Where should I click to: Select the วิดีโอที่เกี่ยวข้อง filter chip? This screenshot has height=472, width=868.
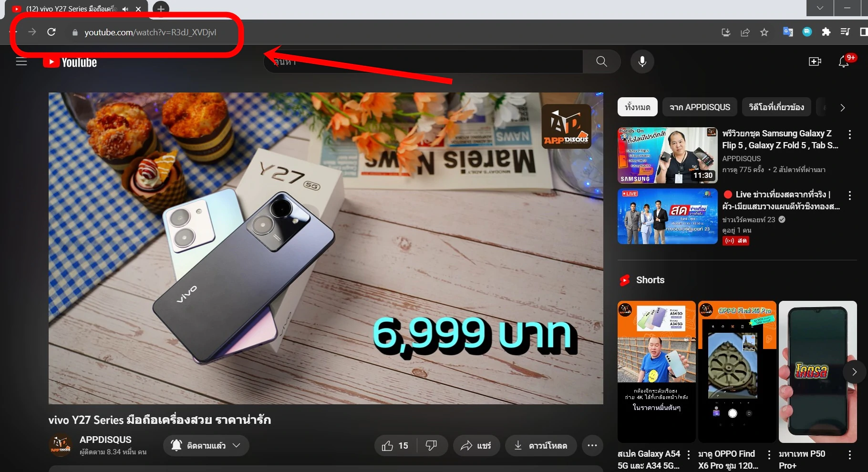[776, 107]
